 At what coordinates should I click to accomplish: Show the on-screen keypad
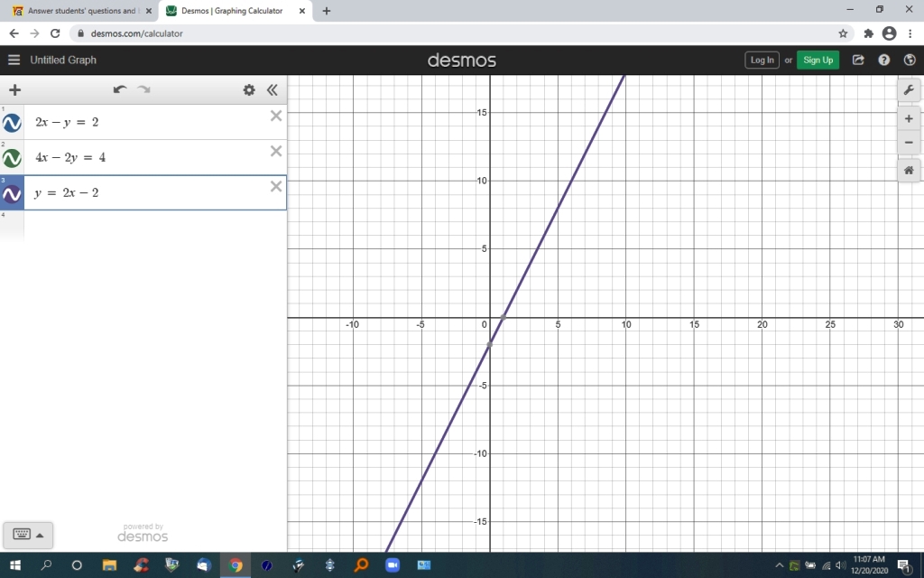pyautogui.click(x=22, y=535)
